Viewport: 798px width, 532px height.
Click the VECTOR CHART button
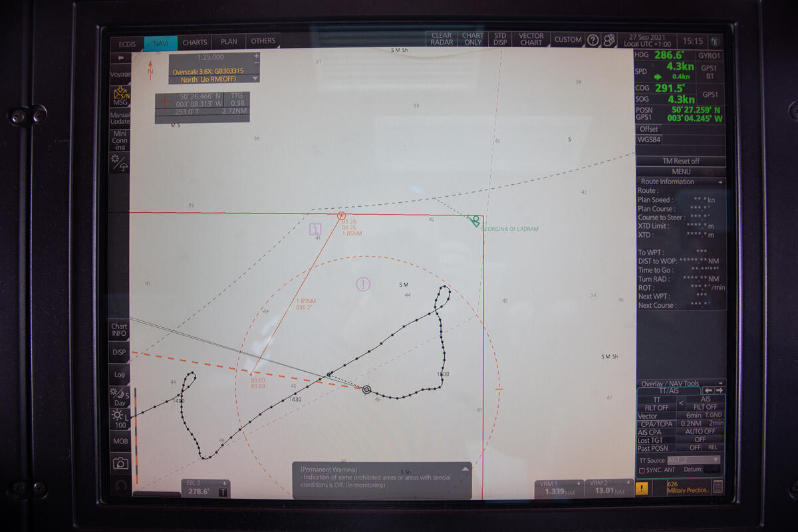[531, 39]
